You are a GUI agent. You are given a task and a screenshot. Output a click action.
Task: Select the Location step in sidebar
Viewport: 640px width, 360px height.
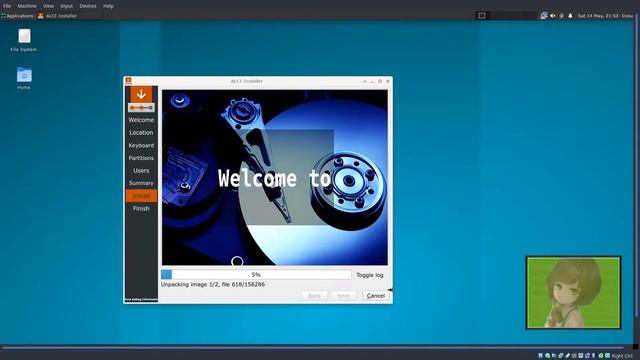coord(141,133)
